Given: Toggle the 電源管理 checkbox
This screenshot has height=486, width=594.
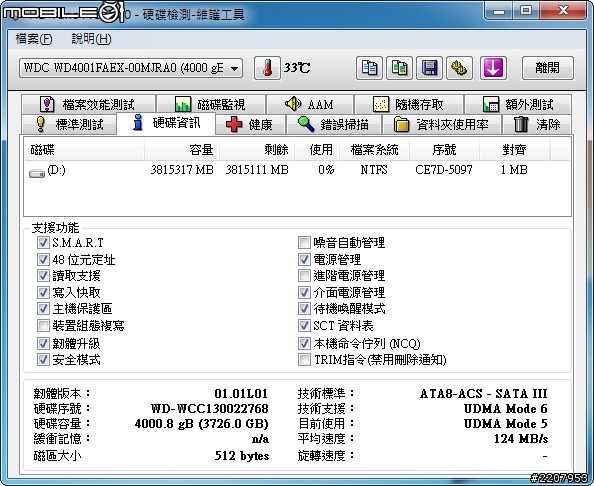Looking at the screenshot, I should pos(304,259).
